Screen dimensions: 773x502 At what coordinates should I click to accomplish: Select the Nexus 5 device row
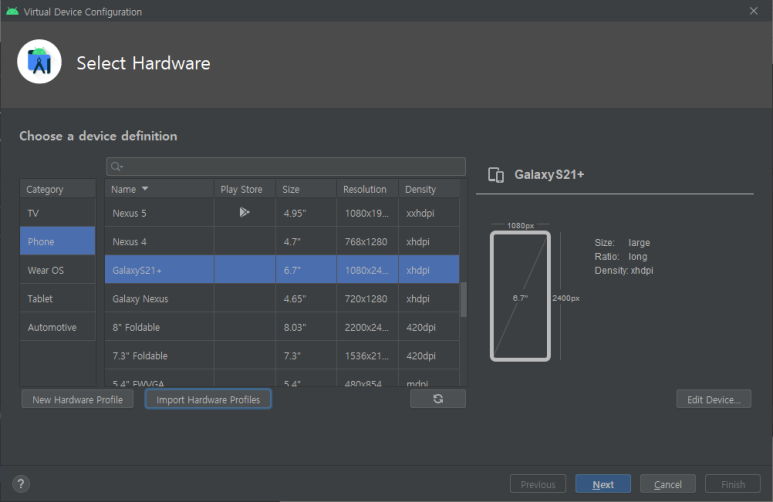282,213
